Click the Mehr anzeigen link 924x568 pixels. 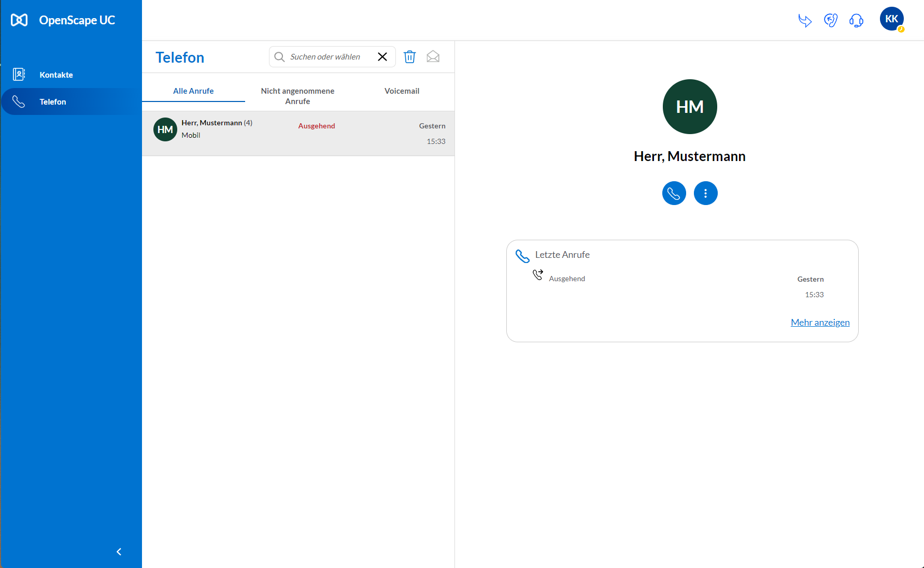820,323
